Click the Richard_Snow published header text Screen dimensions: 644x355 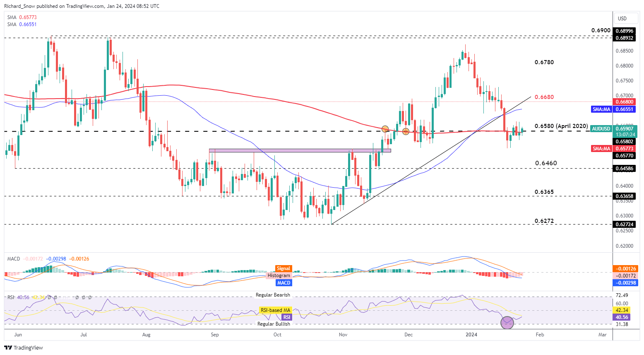(x=82, y=6)
